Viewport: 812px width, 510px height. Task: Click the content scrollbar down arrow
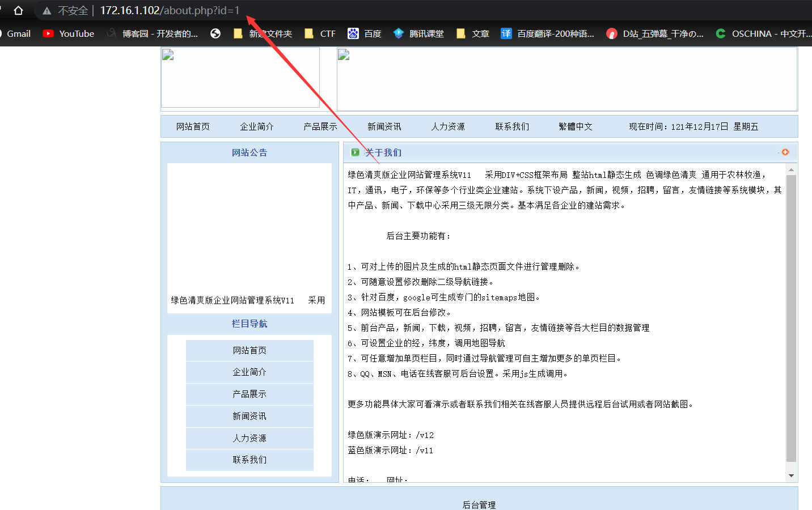791,476
